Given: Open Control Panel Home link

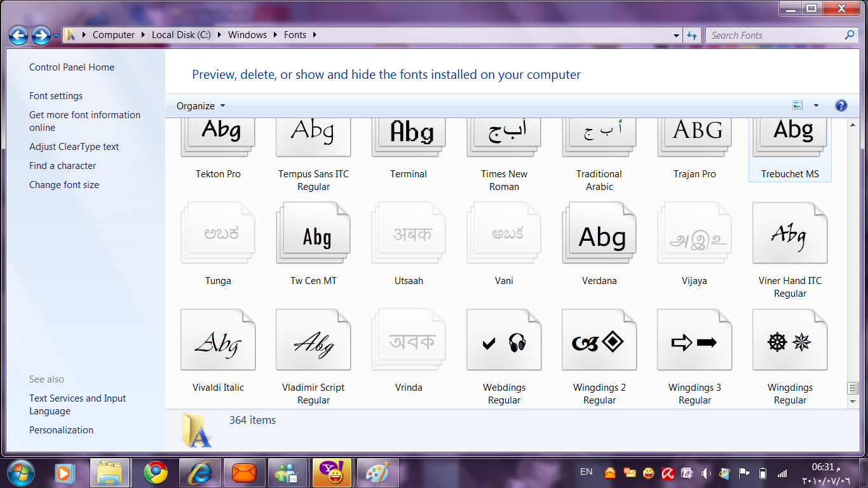Looking at the screenshot, I should point(72,67).
